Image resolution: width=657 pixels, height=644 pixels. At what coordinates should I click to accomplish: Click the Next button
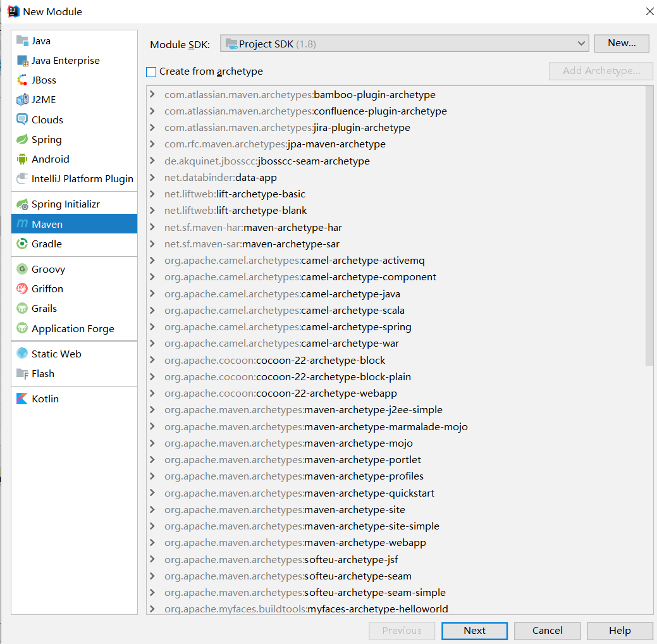click(474, 631)
